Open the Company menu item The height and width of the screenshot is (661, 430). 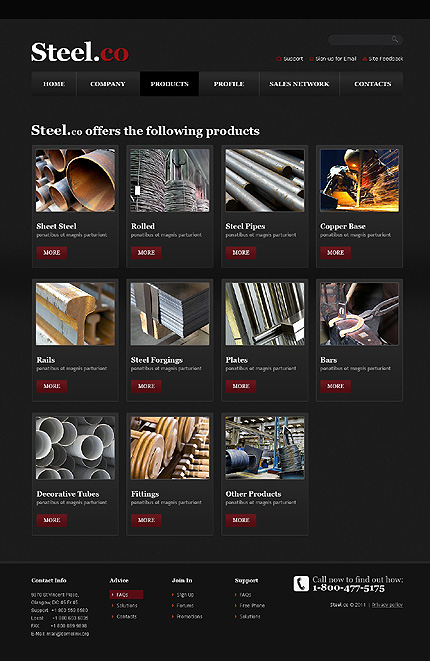108,84
